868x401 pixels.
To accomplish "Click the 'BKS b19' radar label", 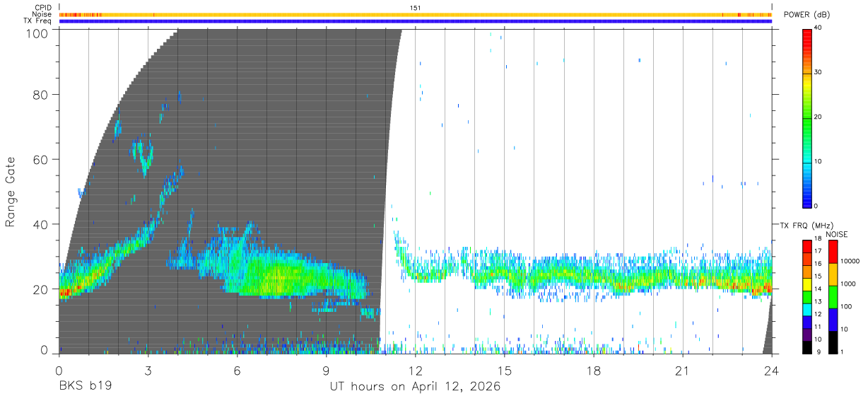I will (85, 387).
